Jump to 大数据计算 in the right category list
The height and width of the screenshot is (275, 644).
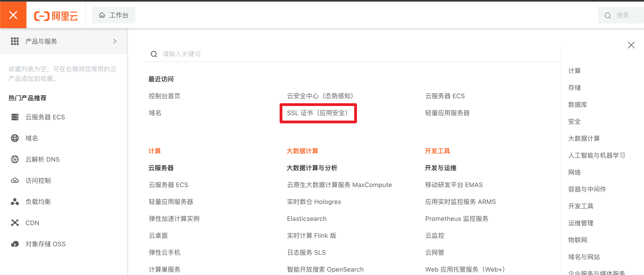coord(584,139)
